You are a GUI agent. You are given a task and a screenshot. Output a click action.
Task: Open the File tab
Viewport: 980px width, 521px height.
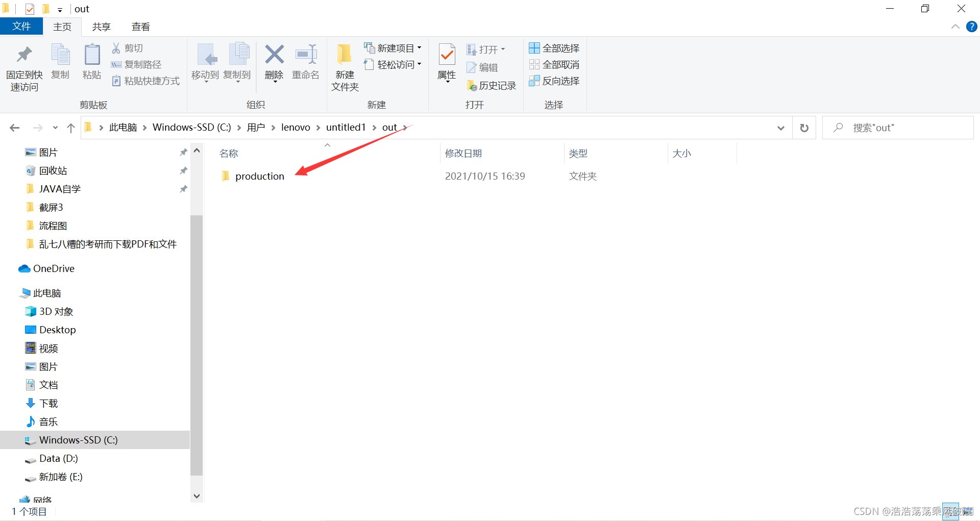[21, 26]
